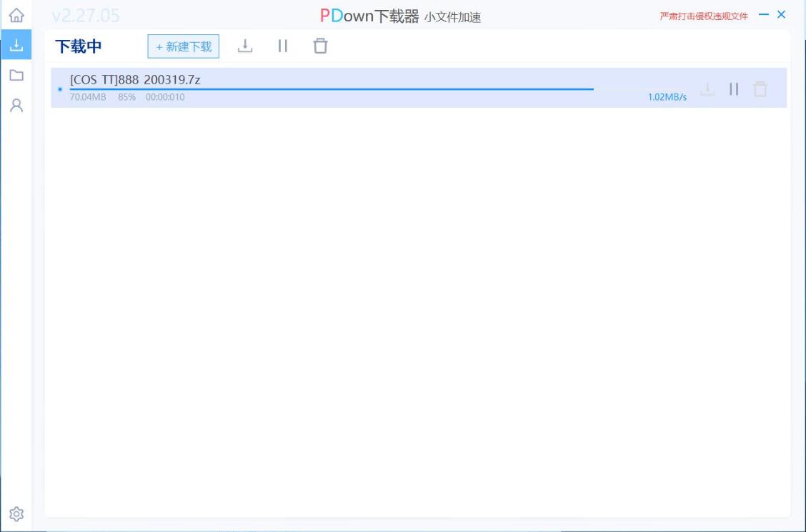Close the PDown window
Image resolution: width=806 pixels, height=532 pixels.
(781, 14)
